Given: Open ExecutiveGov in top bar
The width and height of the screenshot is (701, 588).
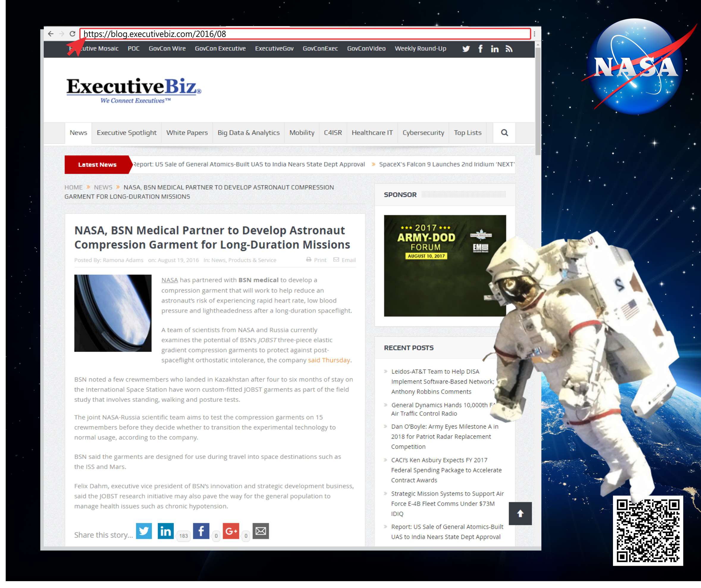Looking at the screenshot, I should point(275,48).
